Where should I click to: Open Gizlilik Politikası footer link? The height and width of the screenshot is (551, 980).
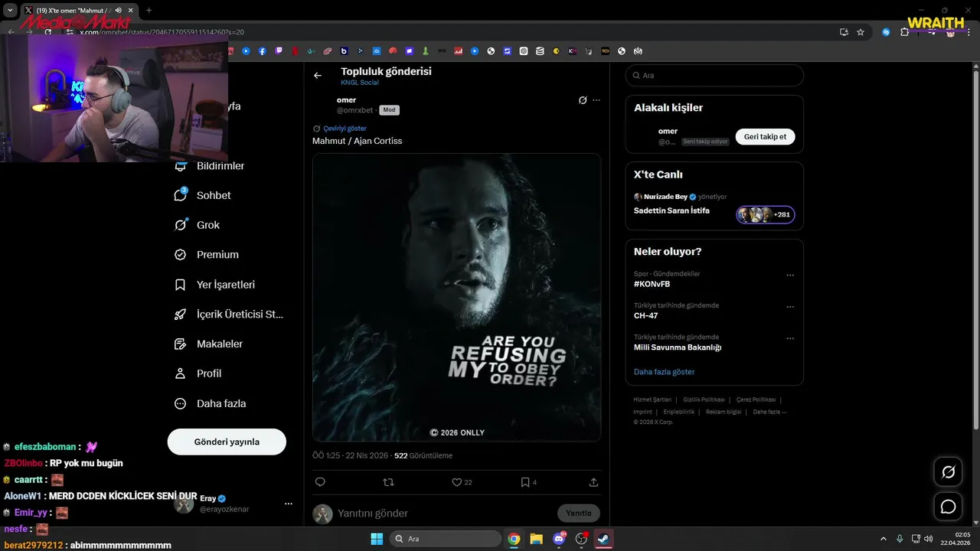click(x=704, y=399)
